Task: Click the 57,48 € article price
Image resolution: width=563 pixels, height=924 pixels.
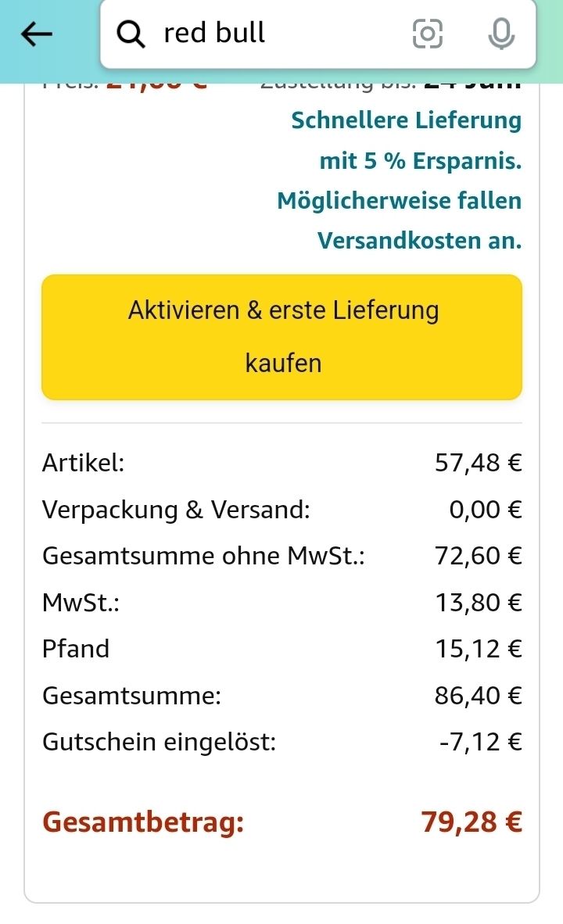Action: (x=478, y=464)
